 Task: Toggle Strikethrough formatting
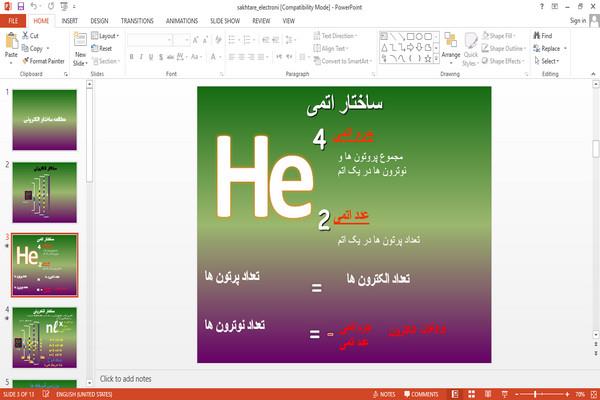click(170, 57)
